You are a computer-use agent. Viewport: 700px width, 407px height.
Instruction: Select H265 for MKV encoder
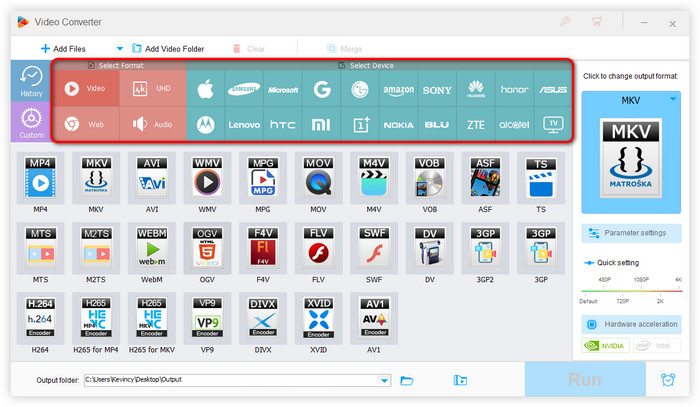[152, 318]
